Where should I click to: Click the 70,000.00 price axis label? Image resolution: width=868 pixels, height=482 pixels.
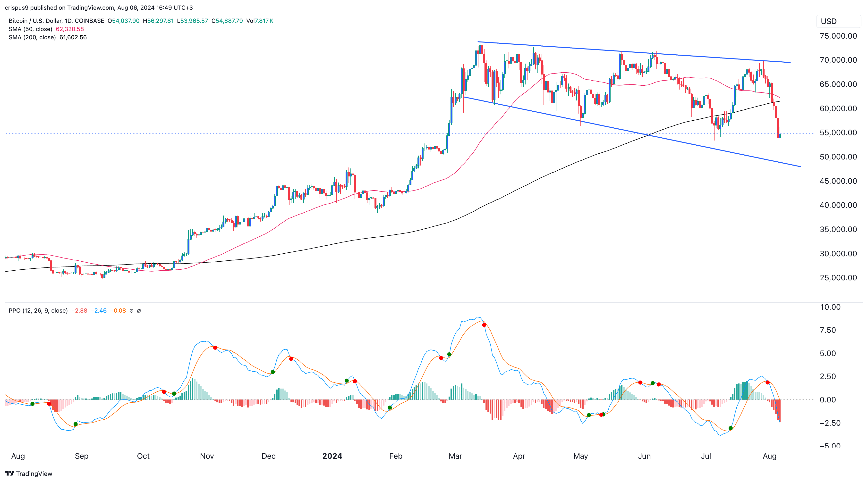[x=838, y=60]
